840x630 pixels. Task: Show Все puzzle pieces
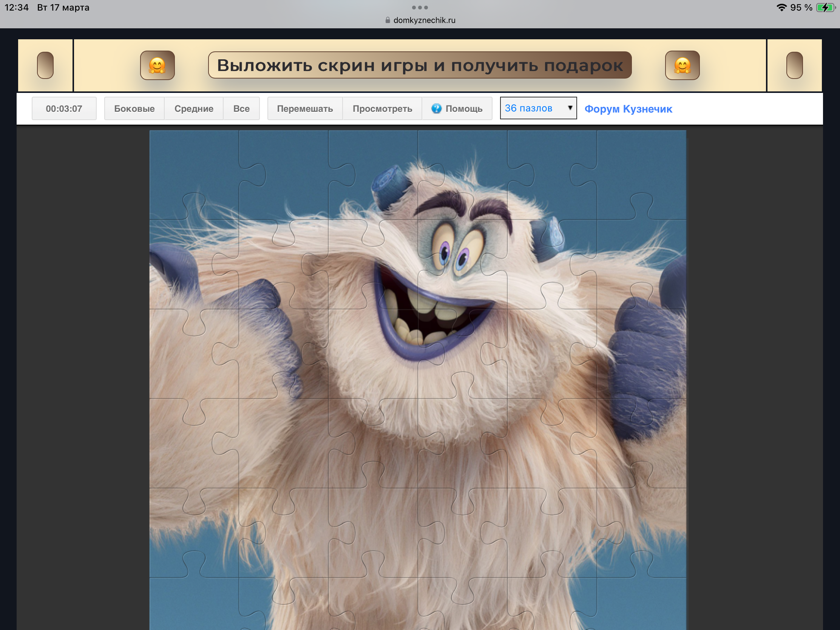click(x=241, y=109)
